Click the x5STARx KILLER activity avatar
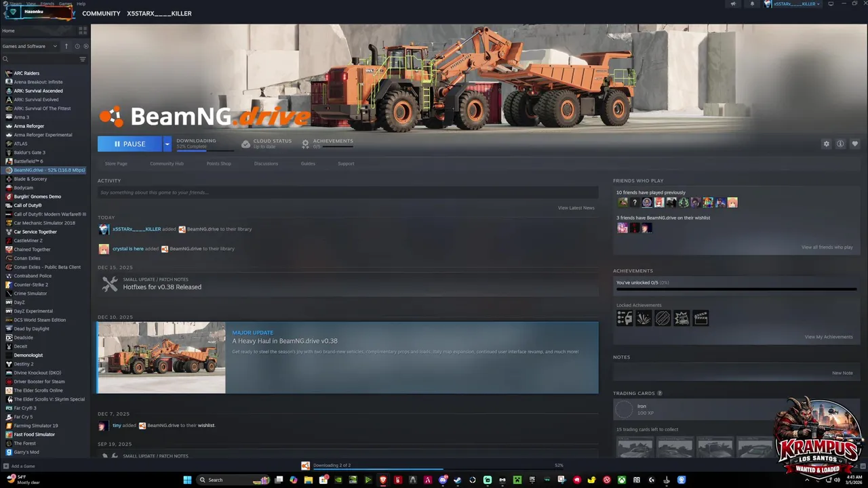 click(x=104, y=229)
